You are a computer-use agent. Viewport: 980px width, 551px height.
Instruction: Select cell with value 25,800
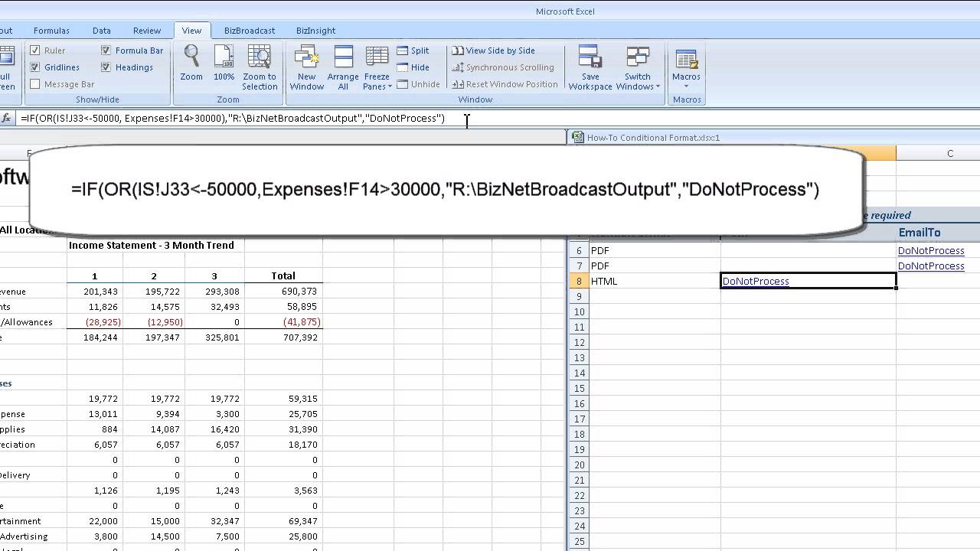283,536
